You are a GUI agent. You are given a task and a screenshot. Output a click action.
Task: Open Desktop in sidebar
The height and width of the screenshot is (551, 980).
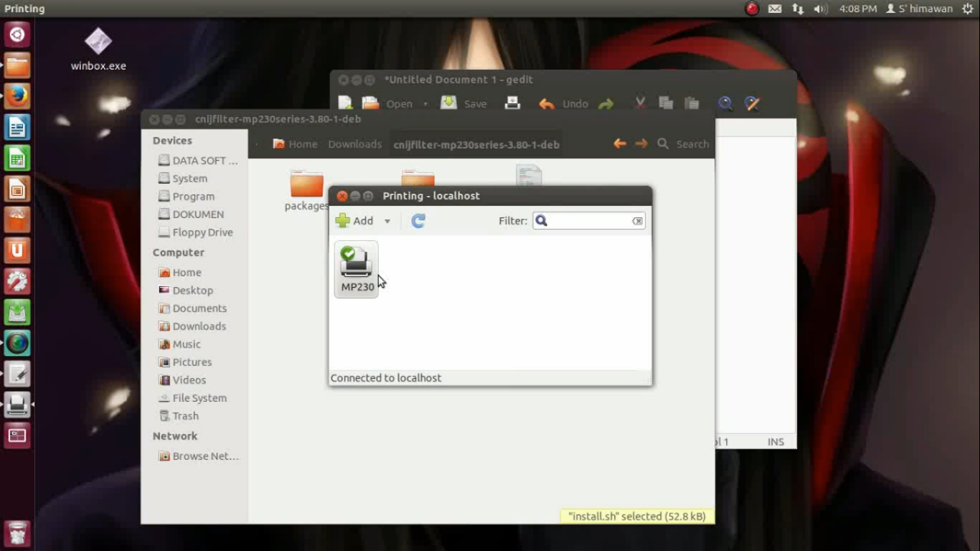(x=186, y=291)
